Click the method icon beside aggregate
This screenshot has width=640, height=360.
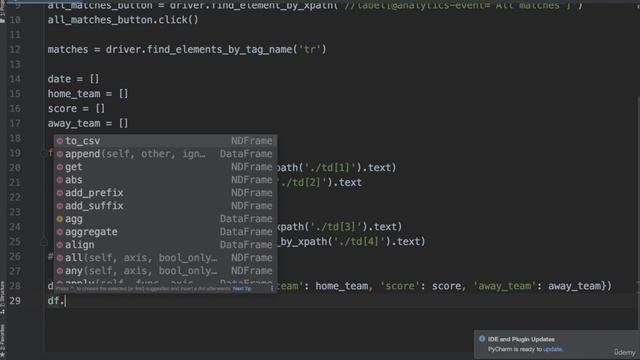60,232
